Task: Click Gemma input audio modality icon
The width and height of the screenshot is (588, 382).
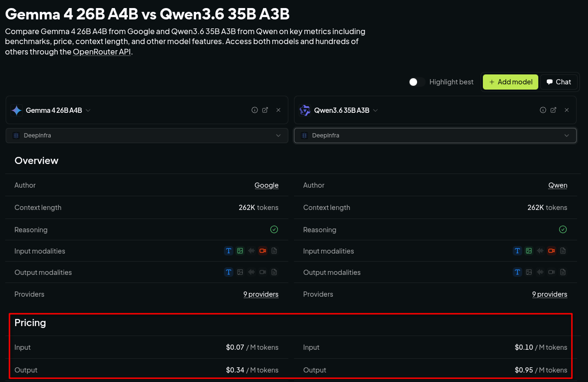Action: tap(251, 251)
